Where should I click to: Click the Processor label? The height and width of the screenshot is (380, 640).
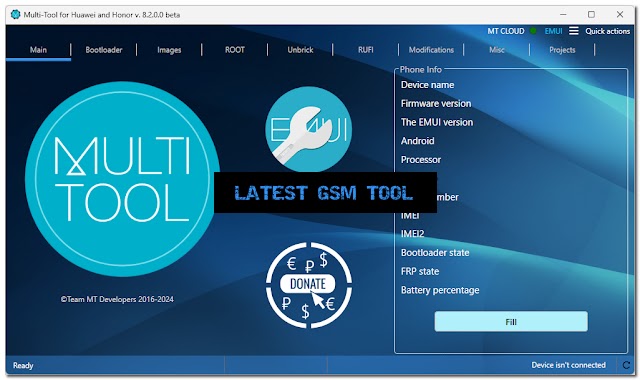pos(421,160)
